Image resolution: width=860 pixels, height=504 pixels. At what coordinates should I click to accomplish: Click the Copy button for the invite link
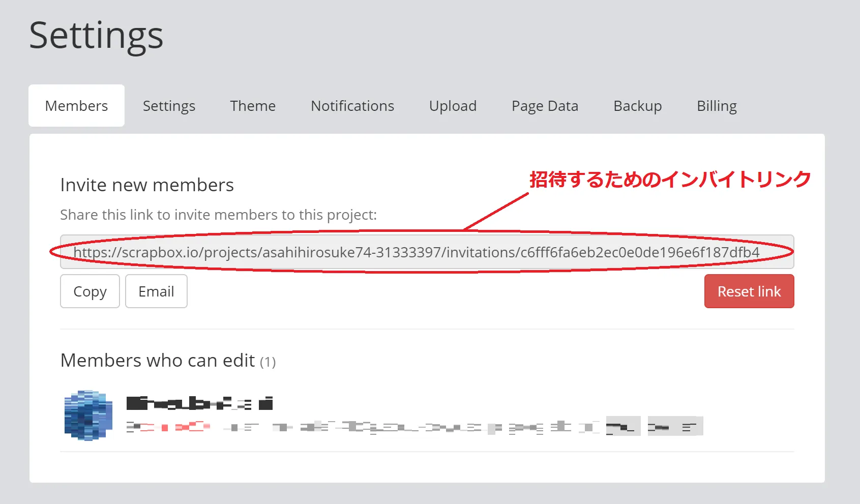pos(90,291)
